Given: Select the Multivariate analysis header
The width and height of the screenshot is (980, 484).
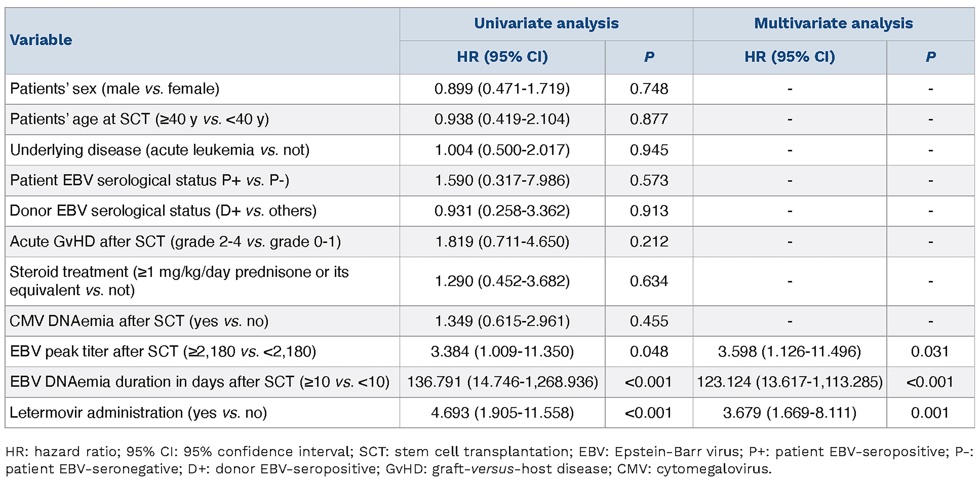Looking at the screenshot, I should [833, 24].
